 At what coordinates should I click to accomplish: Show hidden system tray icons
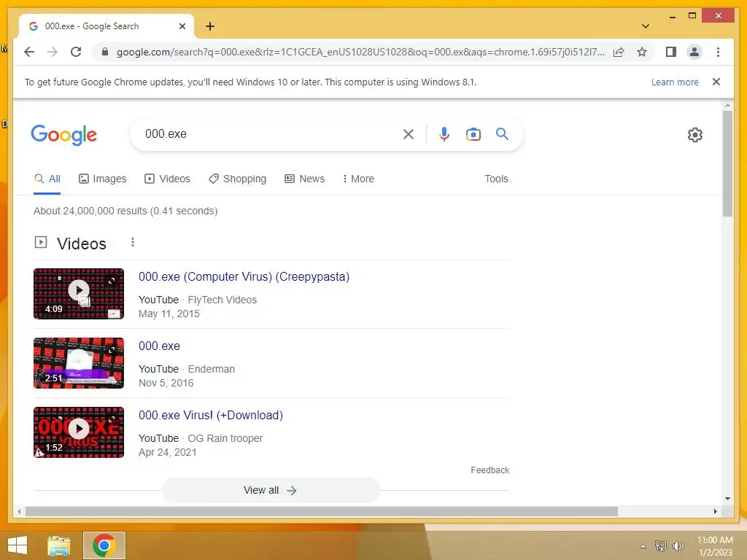(x=643, y=546)
